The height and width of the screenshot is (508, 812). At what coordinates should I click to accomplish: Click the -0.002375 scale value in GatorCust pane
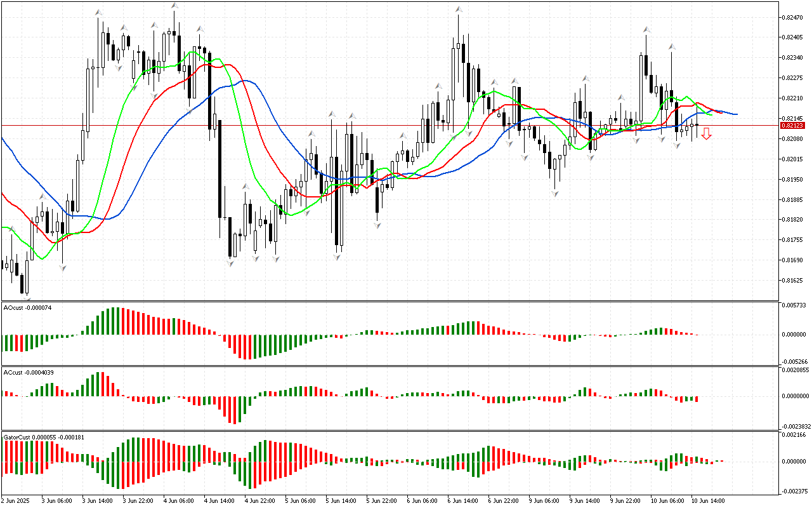(x=794, y=491)
